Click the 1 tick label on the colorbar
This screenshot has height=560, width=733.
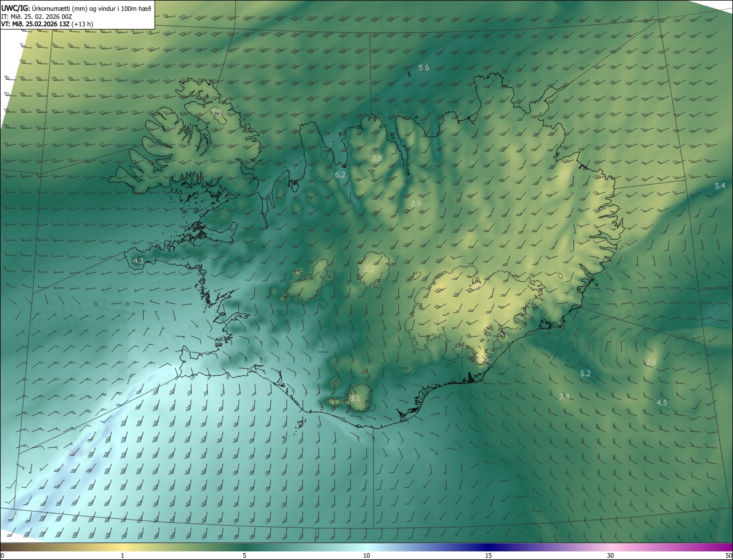(x=123, y=555)
